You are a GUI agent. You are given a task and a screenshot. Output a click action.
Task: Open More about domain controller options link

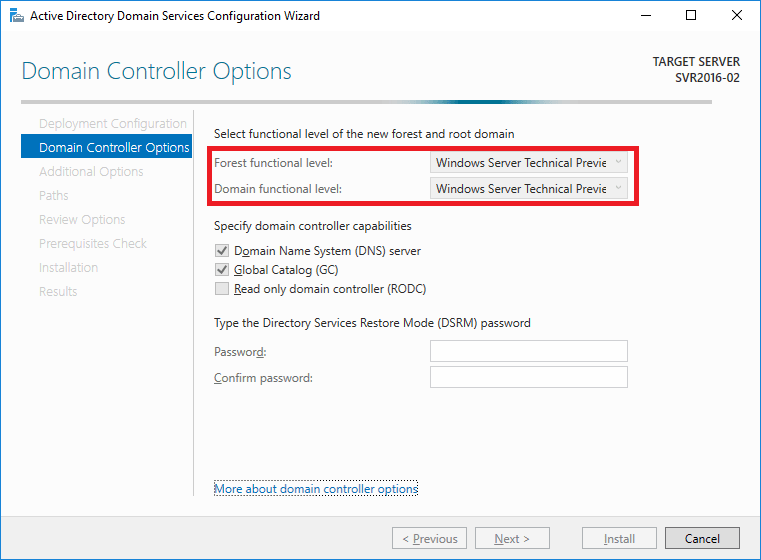tap(316, 489)
